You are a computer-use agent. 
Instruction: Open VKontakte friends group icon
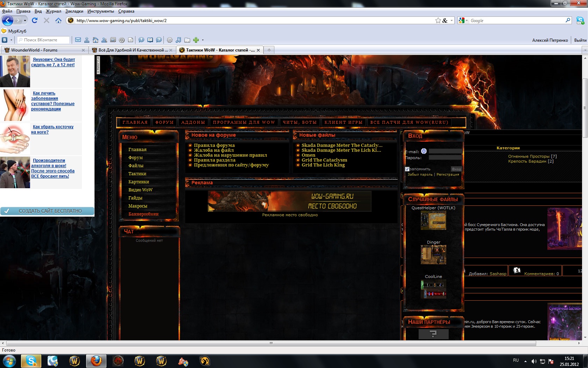(104, 40)
